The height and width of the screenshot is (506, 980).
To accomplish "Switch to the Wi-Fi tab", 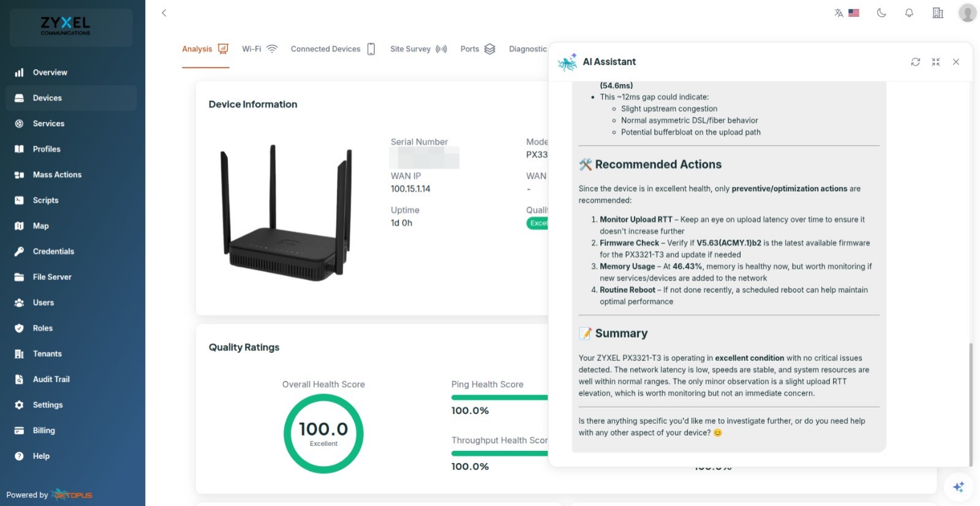I will pos(260,49).
